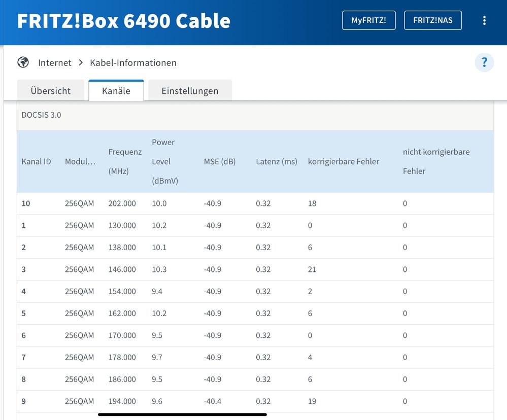Click correctable errors value 2
This screenshot has width=507, height=420.
pos(310,292)
